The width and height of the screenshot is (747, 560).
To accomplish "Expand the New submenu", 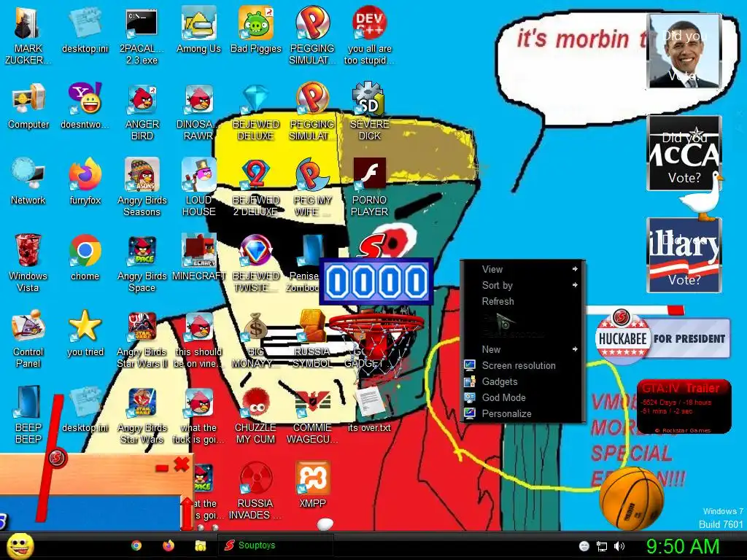I will tap(522, 349).
